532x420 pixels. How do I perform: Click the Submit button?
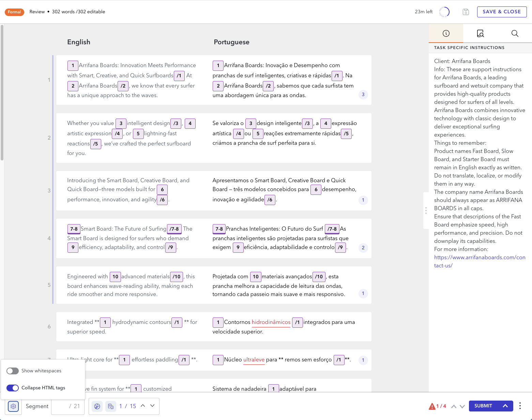(x=483, y=406)
